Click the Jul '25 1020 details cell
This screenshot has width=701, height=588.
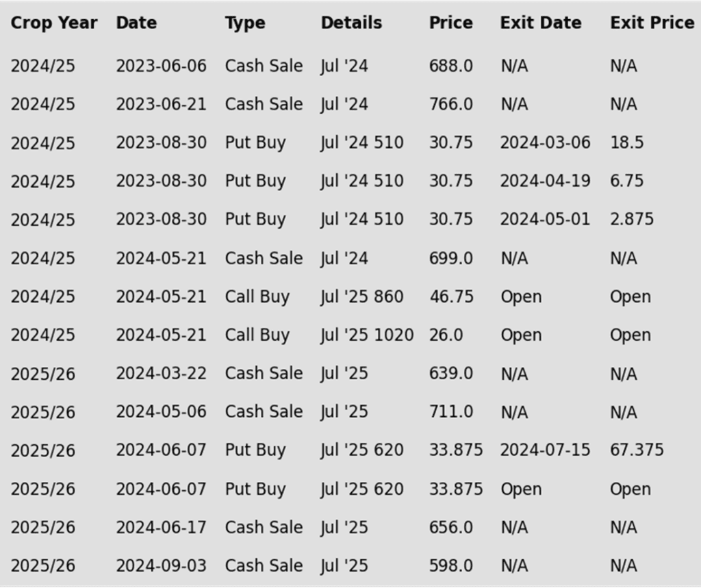[x=367, y=335]
